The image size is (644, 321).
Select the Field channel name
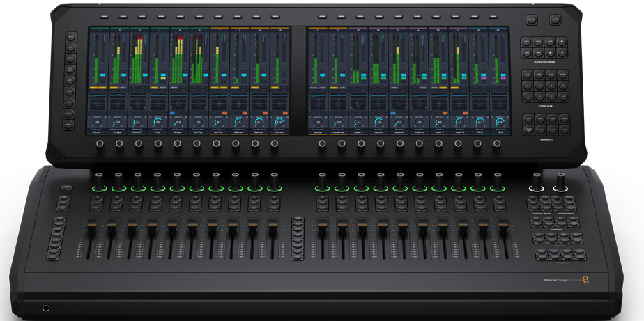(158, 132)
